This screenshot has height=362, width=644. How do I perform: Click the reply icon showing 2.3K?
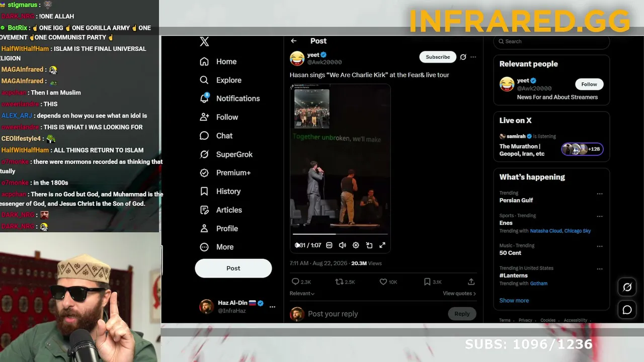[x=296, y=282]
